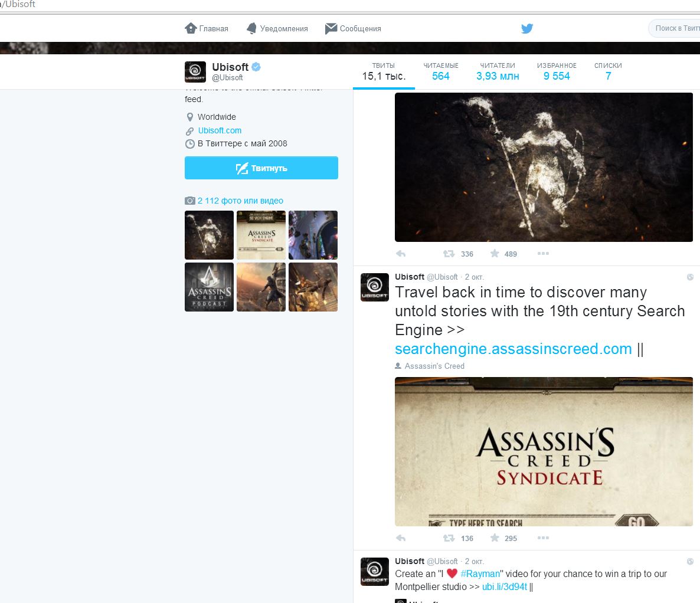700x603 pixels.
Task: Favorite the tweet with 295 favorites
Action: point(495,538)
